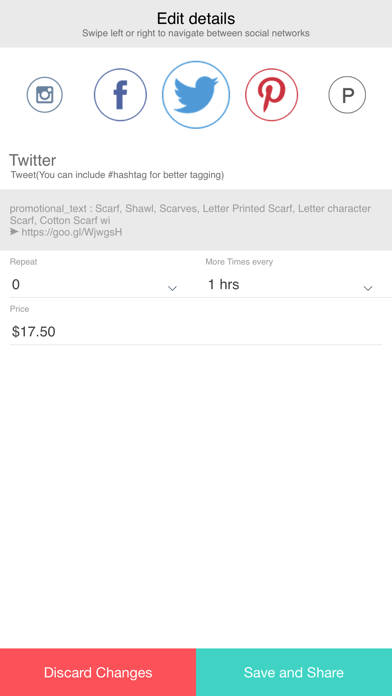Click the More Times every chevron
The width and height of the screenshot is (392, 696).
(x=368, y=289)
